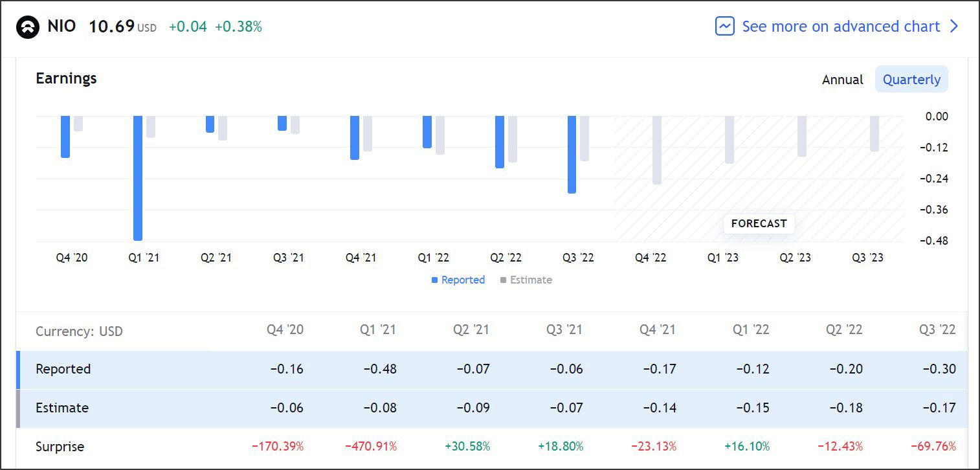Click the NIO company logo icon

(x=28, y=27)
